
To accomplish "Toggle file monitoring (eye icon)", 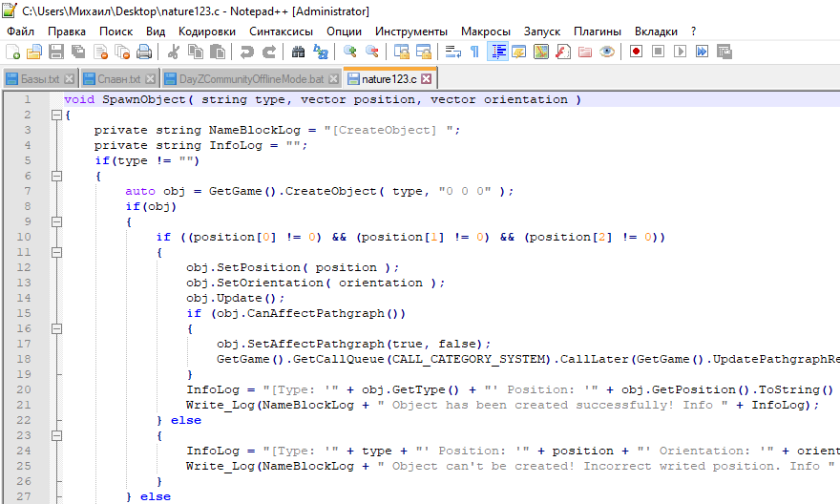I will click(607, 52).
